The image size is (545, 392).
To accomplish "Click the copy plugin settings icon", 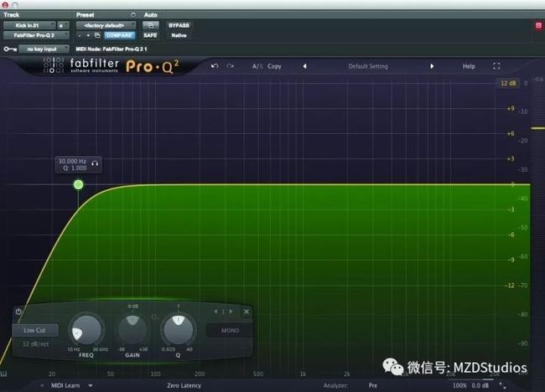I will 97,35.
